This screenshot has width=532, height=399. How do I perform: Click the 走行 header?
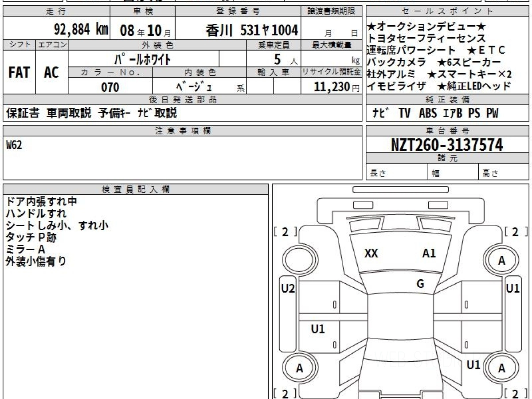pos(56,12)
